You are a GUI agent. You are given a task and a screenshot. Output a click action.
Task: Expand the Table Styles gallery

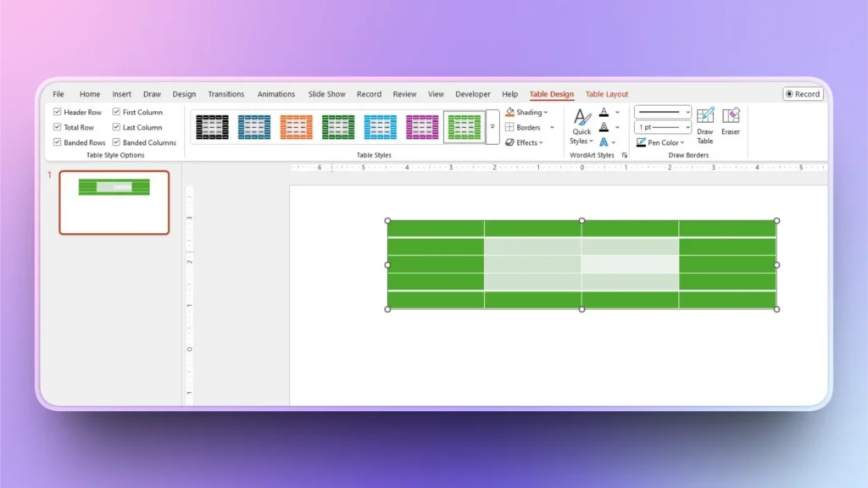pyautogui.click(x=492, y=127)
